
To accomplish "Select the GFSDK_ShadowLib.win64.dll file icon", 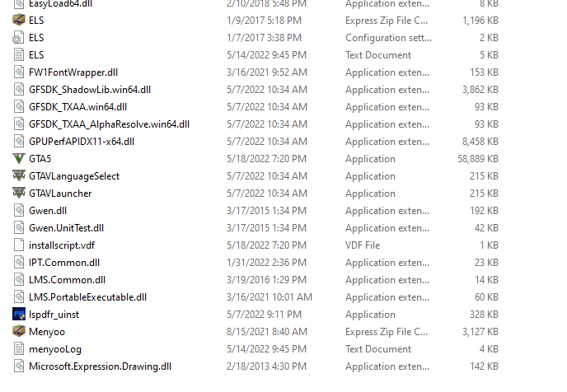I will 19,90.
